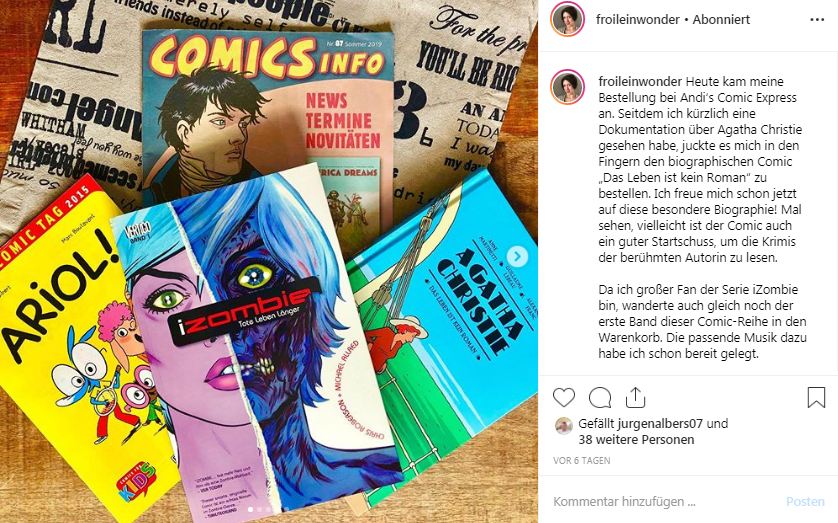
Task: Go to next photo with carousel arrow
Action: coord(517,256)
